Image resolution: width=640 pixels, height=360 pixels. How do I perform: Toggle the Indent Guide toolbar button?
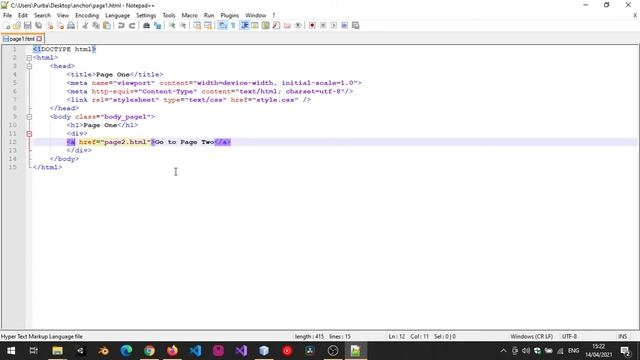pyautogui.click(x=244, y=25)
